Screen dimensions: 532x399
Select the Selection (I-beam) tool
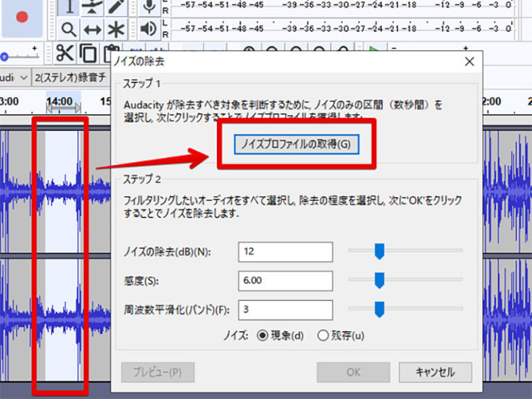69,7
